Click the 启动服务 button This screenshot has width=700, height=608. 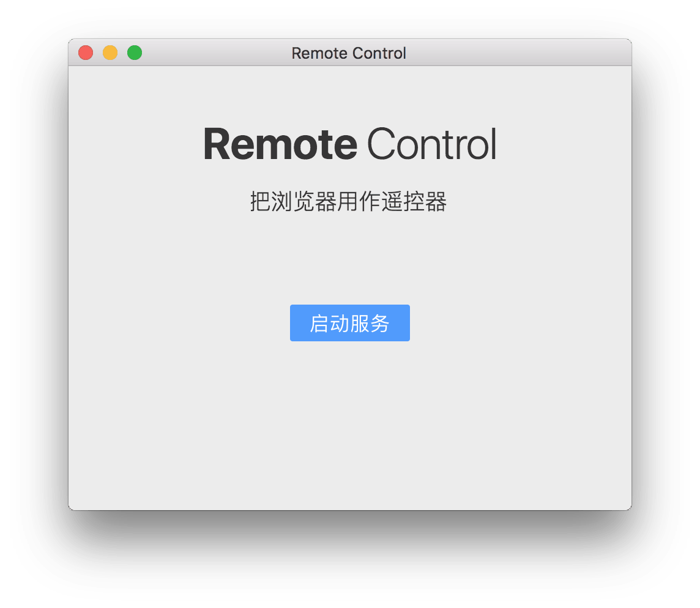coord(349,323)
